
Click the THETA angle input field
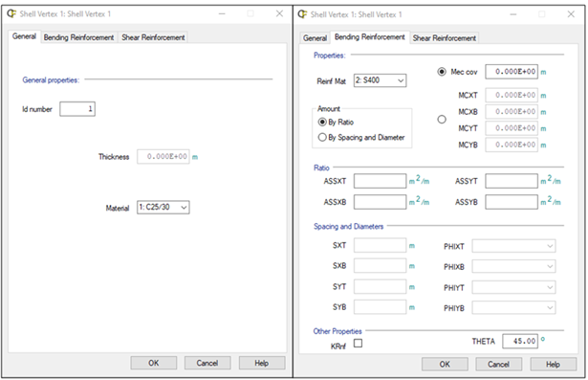(x=520, y=342)
